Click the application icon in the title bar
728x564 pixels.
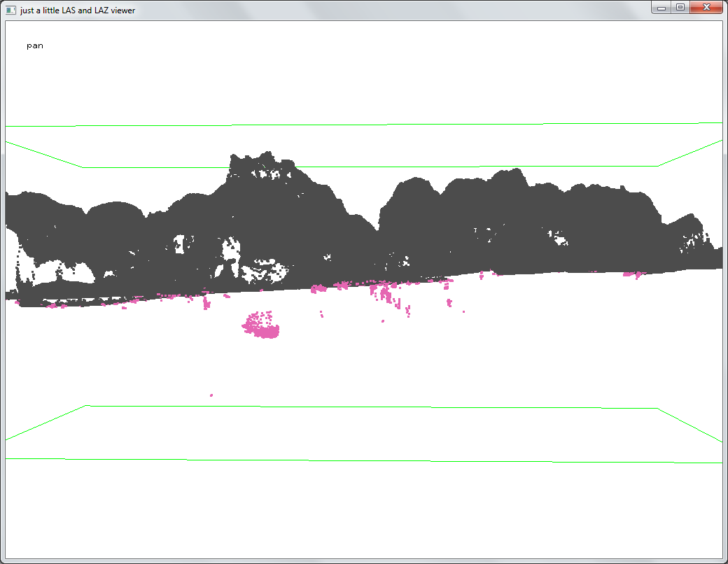(10, 10)
